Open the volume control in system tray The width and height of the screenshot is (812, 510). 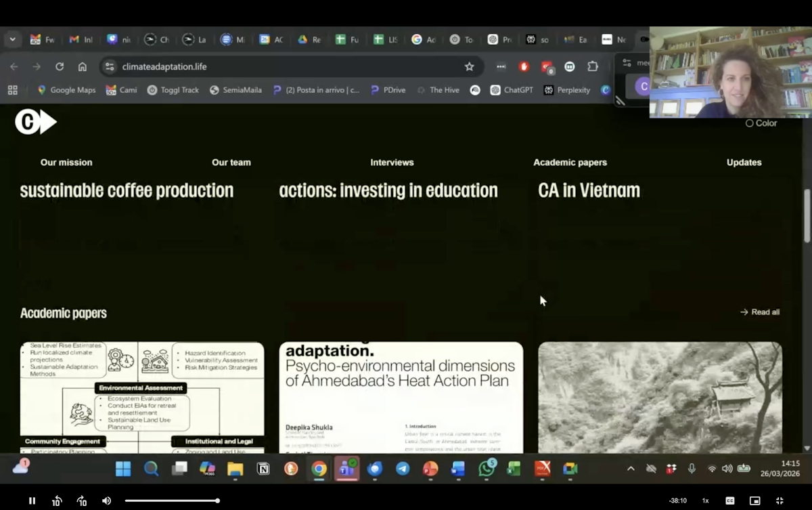coord(727,469)
